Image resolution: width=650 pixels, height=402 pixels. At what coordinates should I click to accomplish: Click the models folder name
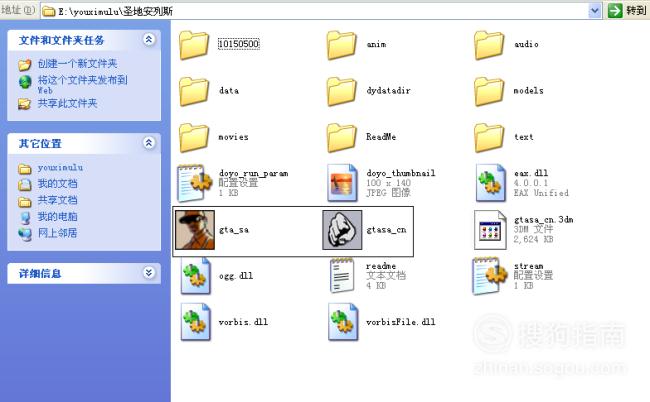pyautogui.click(x=529, y=91)
